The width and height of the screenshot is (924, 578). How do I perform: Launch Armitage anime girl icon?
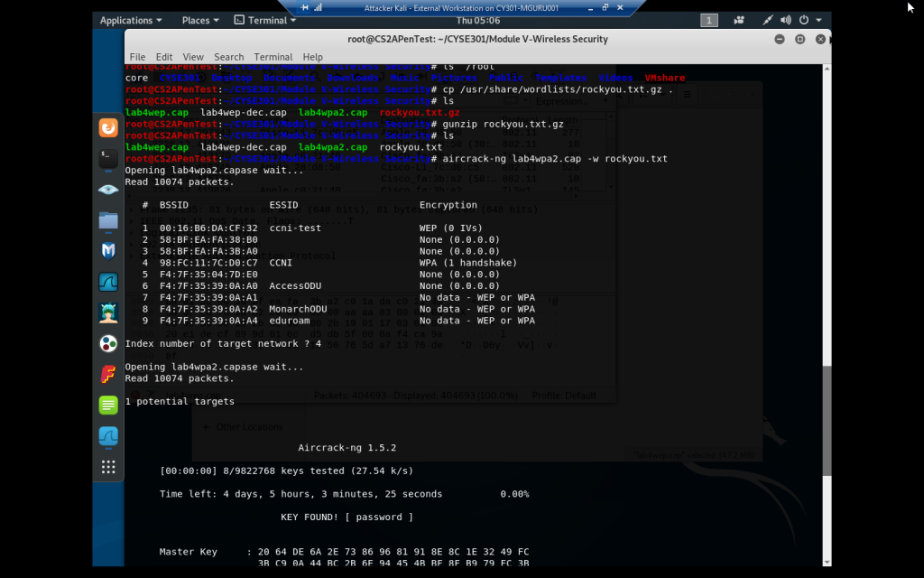pyautogui.click(x=108, y=312)
